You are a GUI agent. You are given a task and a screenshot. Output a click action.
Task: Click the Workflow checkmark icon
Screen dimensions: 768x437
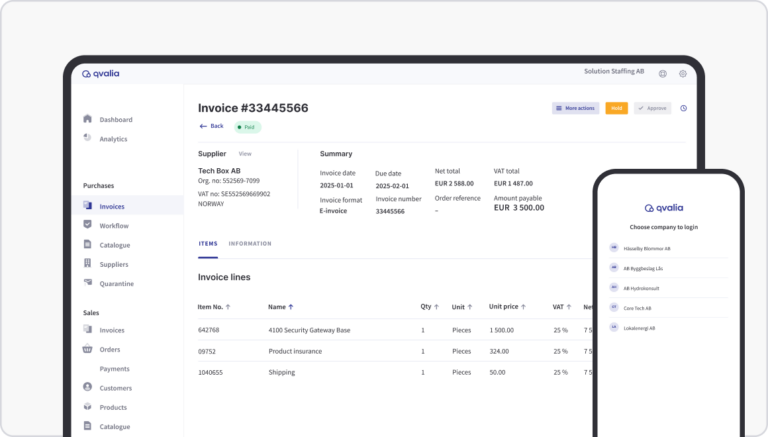pos(88,226)
